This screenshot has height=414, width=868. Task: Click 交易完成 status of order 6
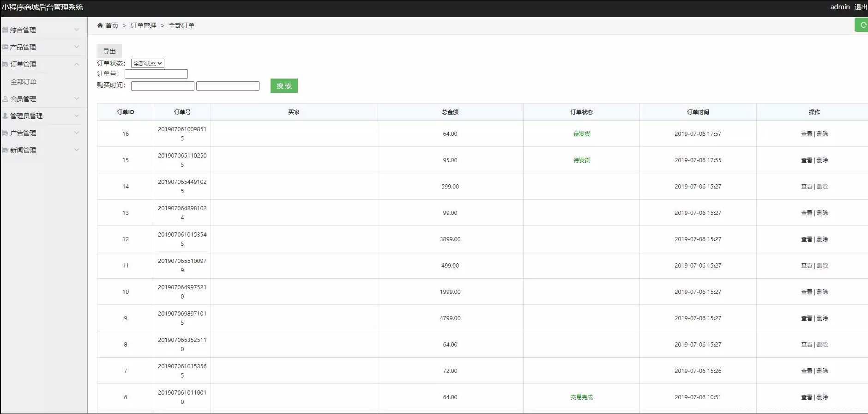(581, 397)
